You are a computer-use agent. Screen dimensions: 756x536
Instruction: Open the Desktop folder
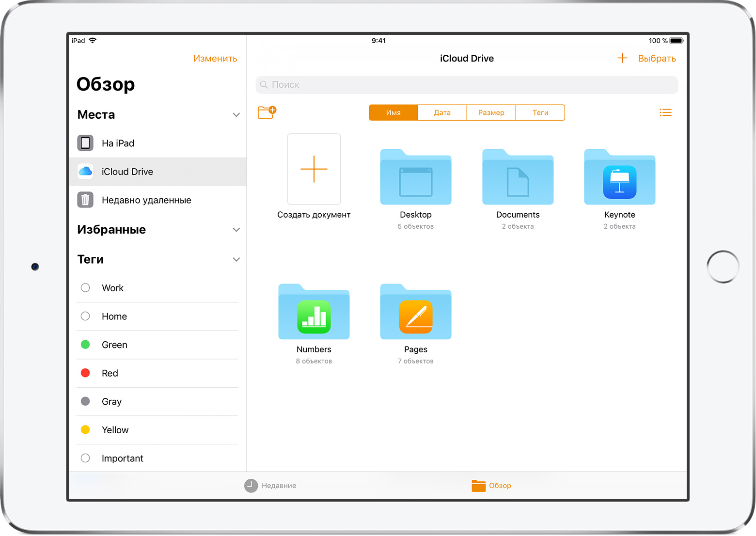pos(416,177)
